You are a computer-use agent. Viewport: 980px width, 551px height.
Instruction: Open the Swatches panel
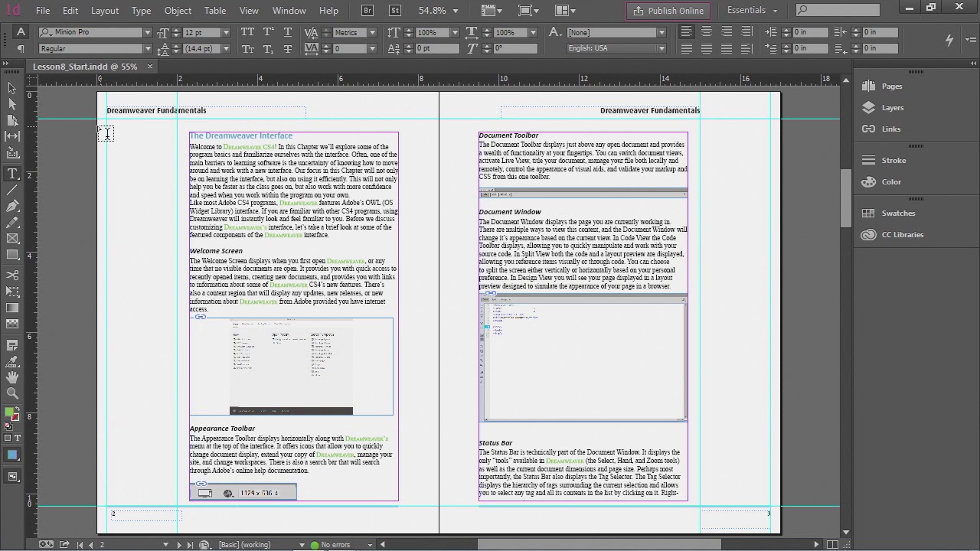pyautogui.click(x=898, y=214)
